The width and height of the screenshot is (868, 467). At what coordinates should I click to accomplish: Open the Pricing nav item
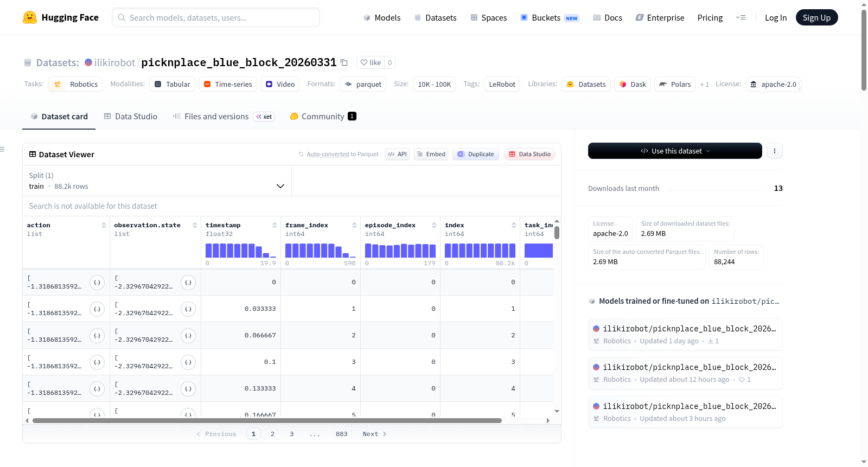(710, 17)
